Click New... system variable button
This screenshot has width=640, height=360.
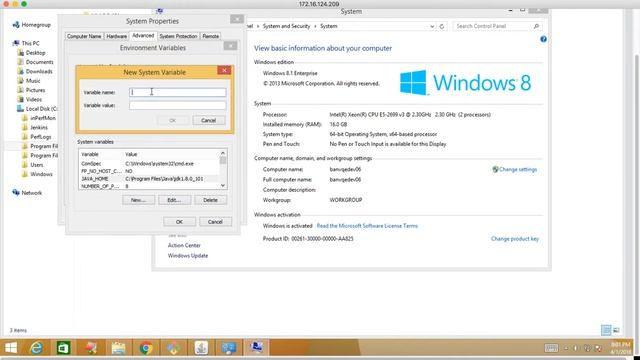(x=138, y=200)
